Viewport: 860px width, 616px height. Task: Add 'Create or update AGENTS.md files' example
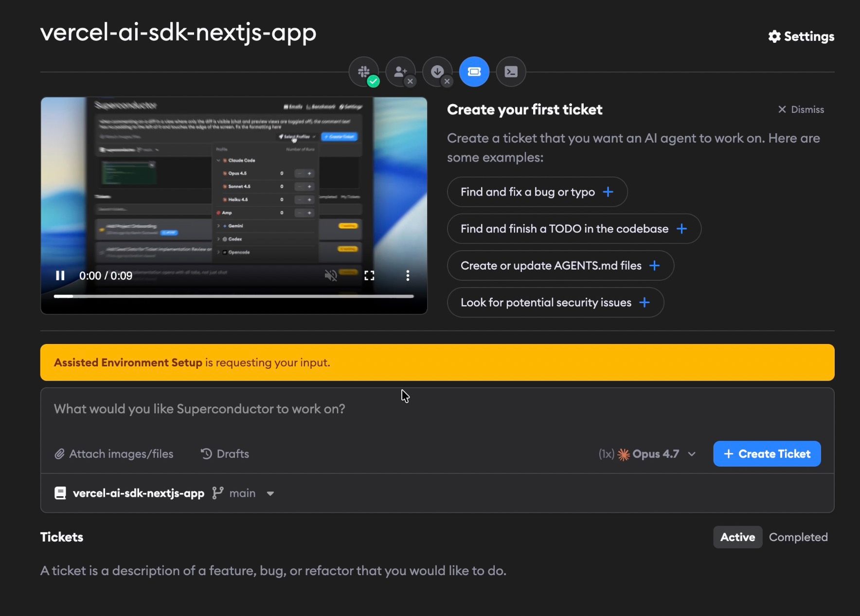560,266
